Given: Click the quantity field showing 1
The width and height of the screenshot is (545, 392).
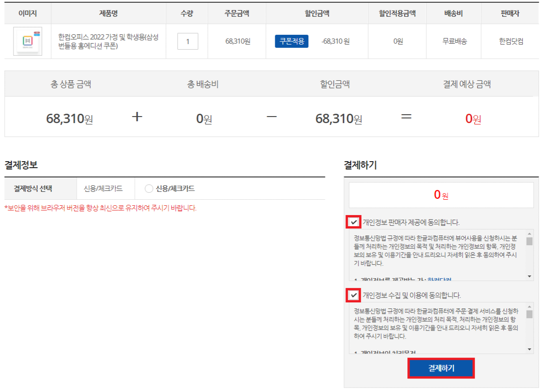Looking at the screenshot, I should click(x=188, y=41).
